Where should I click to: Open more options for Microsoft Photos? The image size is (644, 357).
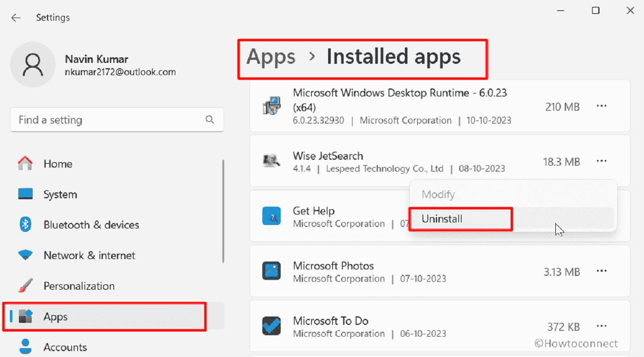(x=601, y=271)
